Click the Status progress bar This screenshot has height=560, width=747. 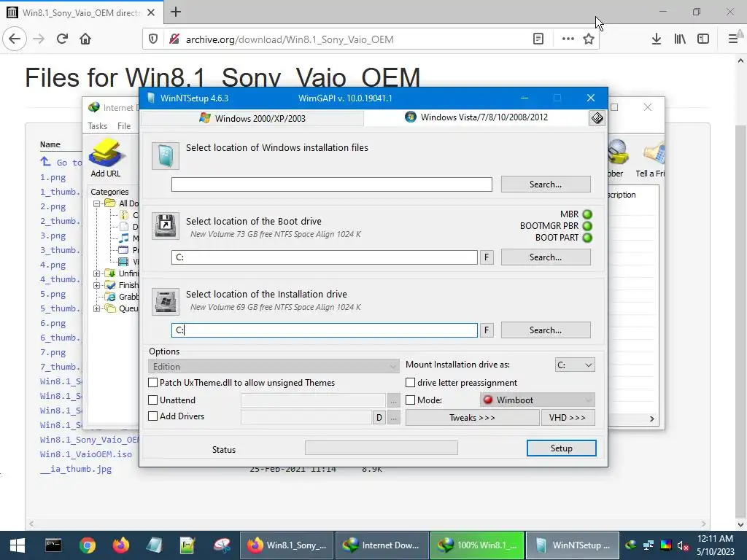[382, 448]
